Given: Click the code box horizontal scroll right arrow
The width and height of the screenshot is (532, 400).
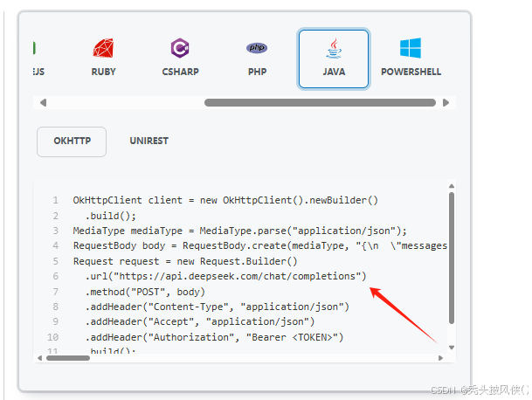Looking at the screenshot, I should pos(440,358).
